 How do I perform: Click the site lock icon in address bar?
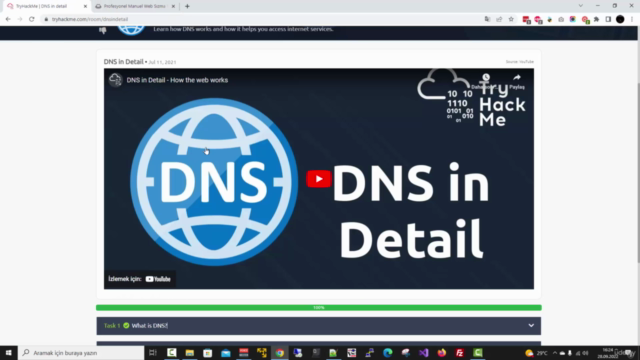pos(46,19)
